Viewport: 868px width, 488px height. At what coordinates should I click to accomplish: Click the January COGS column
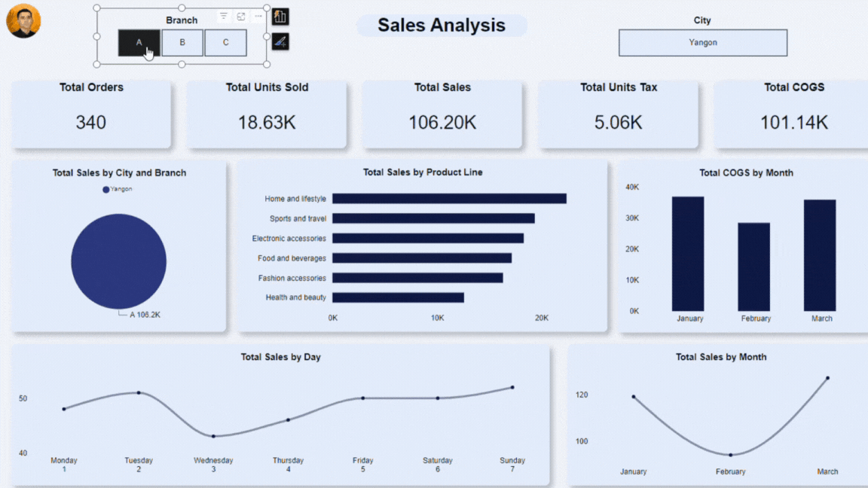point(688,254)
